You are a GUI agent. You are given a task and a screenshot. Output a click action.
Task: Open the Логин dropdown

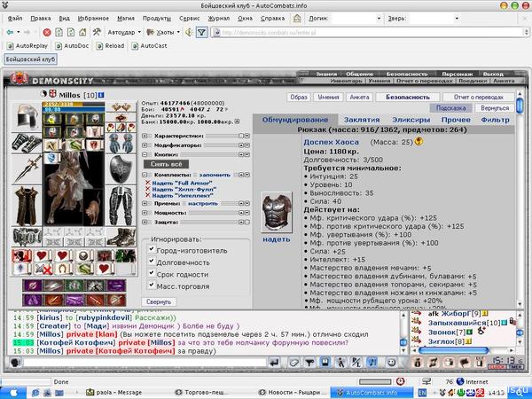[379, 19]
